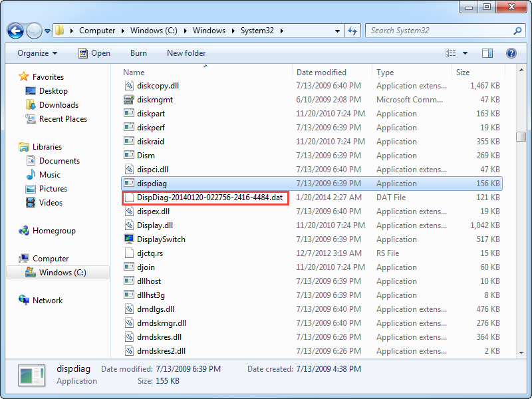Sort files by the Size column
The width and height of the screenshot is (532, 399).
pos(463,72)
